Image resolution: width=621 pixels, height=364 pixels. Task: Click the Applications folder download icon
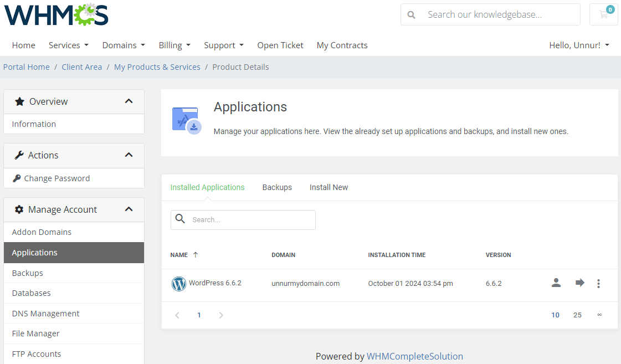coord(187,121)
